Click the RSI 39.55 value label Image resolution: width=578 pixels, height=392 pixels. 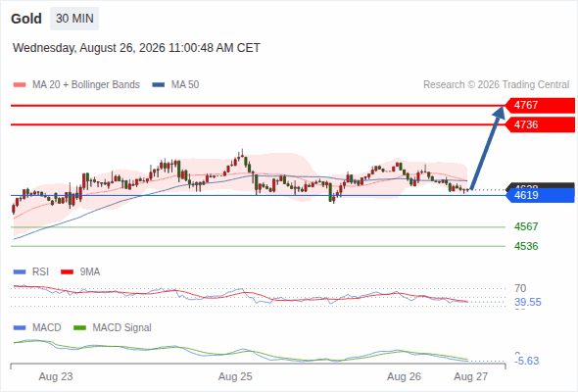(528, 302)
